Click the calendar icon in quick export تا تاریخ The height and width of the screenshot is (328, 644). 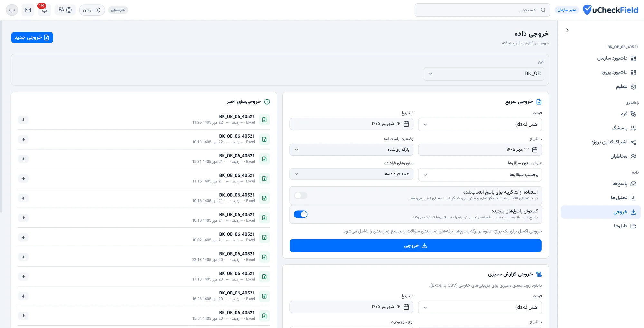point(535,150)
